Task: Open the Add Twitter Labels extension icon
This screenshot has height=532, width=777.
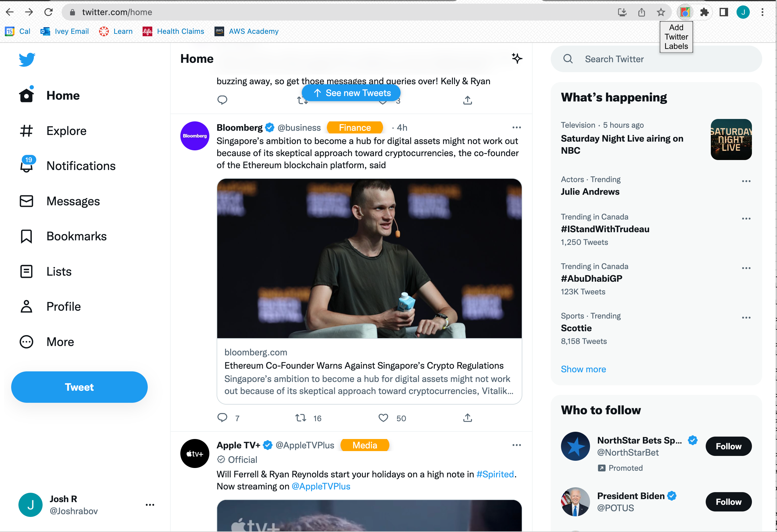Action: (x=685, y=12)
